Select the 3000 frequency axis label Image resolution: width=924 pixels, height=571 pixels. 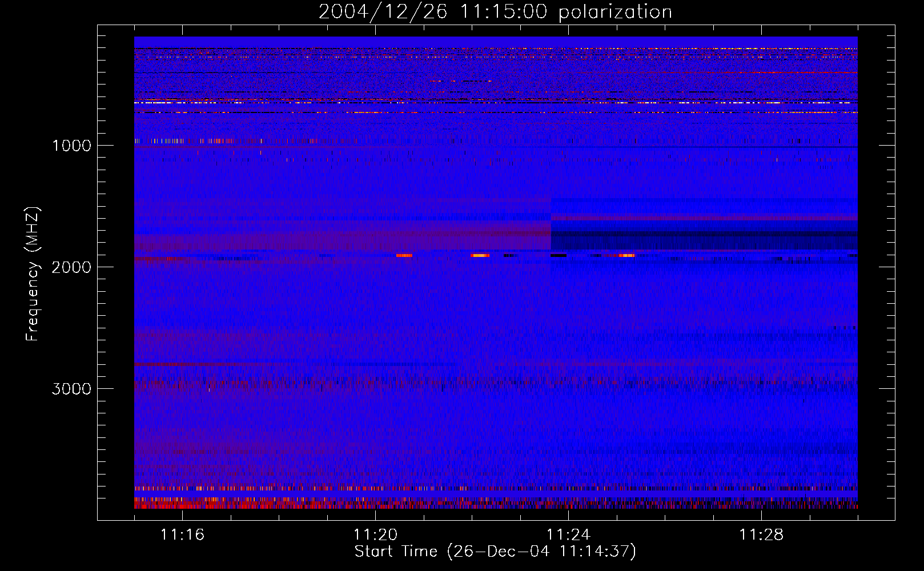[71, 389]
